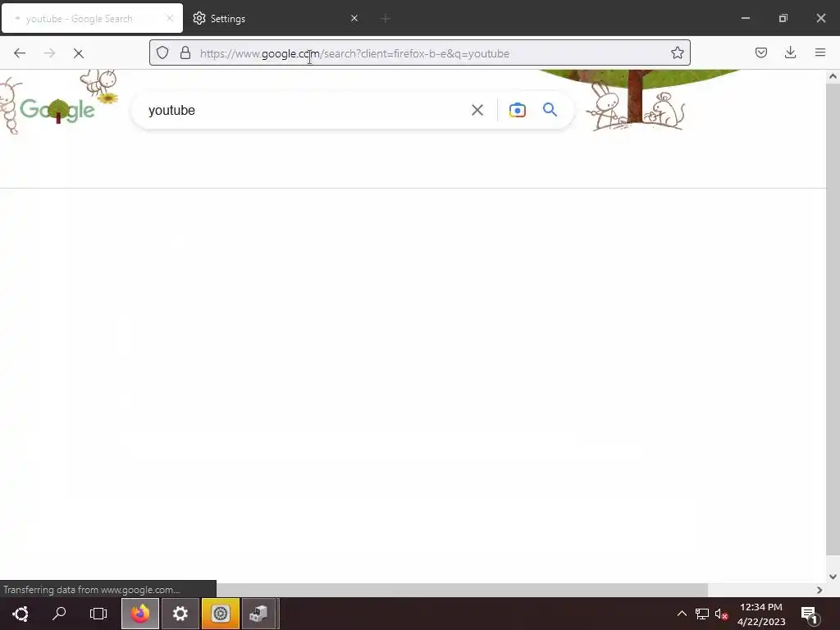Viewport: 840px width, 630px height.
Task: Open the notification center icon
Action: pyautogui.click(x=809, y=614)
